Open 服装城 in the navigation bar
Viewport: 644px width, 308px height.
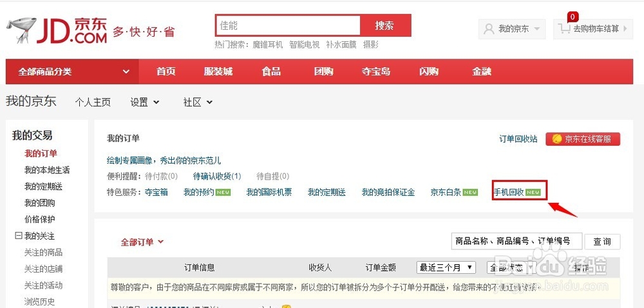pyautogui.click(x=218, y=72)
